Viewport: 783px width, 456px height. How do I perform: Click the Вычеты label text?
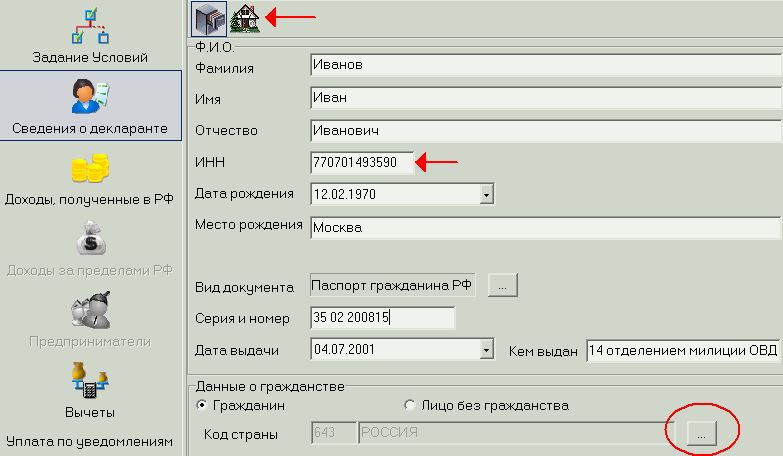tap(90, 413)
